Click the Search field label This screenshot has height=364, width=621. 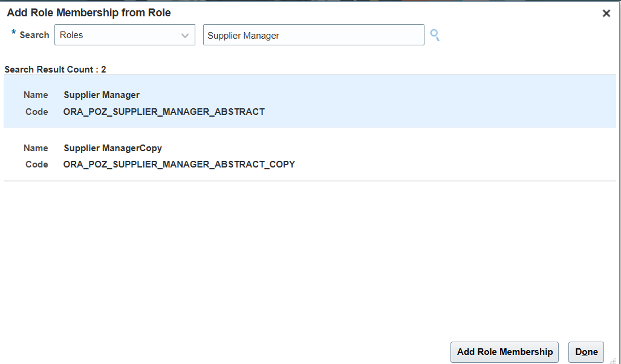(34, 35)
